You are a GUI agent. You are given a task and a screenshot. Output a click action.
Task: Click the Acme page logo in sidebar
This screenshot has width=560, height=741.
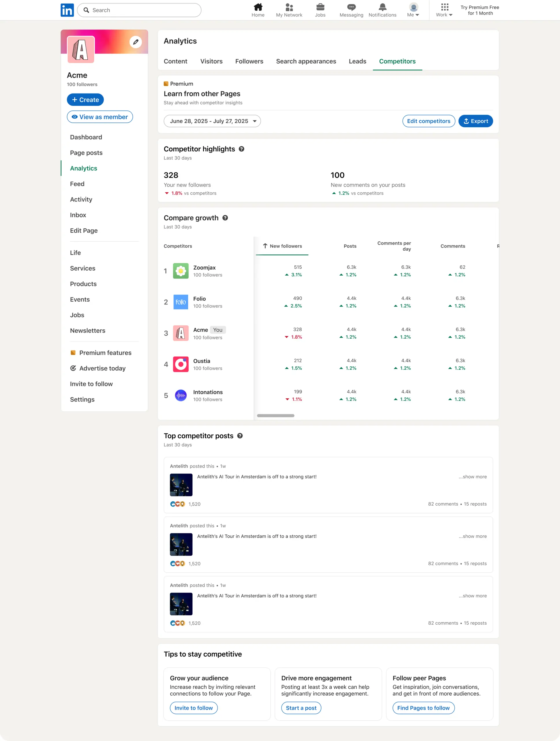click(x=81, y=49)
